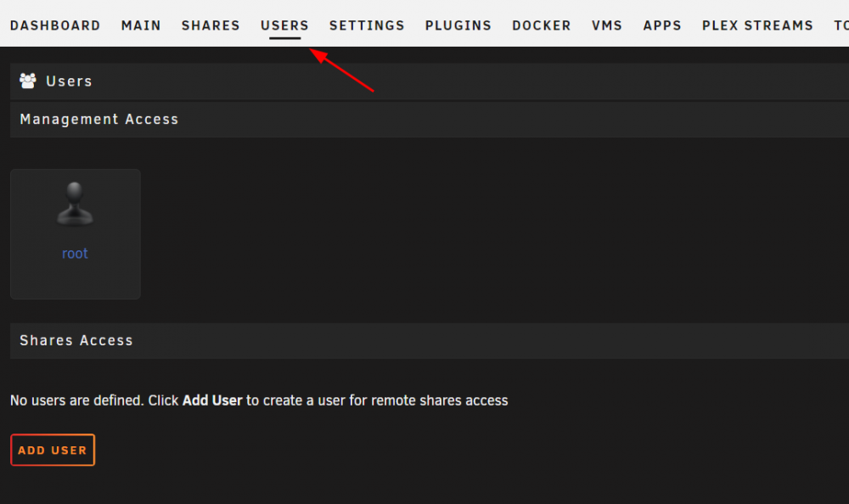Click the partially visible Tools tab

pos(841,25)
